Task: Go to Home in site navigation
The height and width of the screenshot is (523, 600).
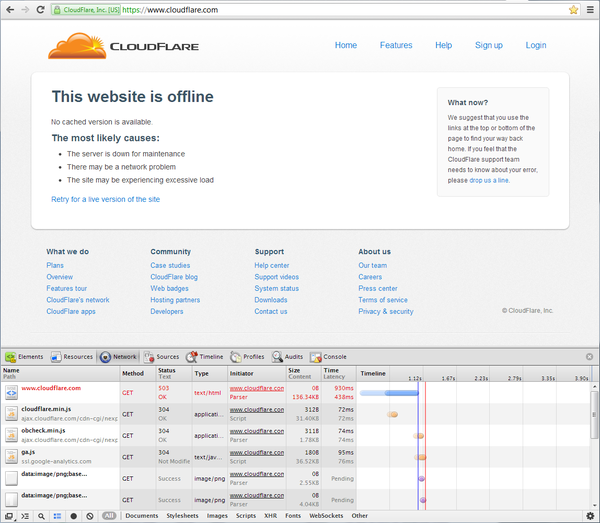Action: point(346,45)
